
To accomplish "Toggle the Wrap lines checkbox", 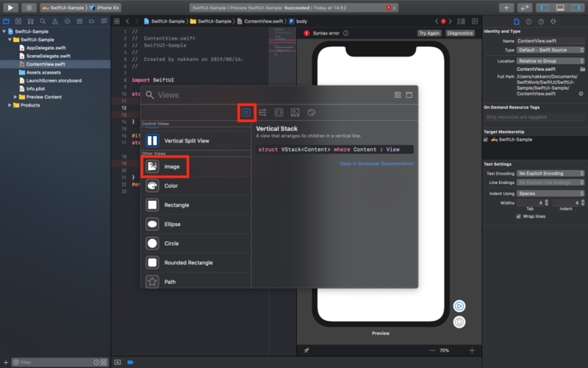I will click(519, 216).
